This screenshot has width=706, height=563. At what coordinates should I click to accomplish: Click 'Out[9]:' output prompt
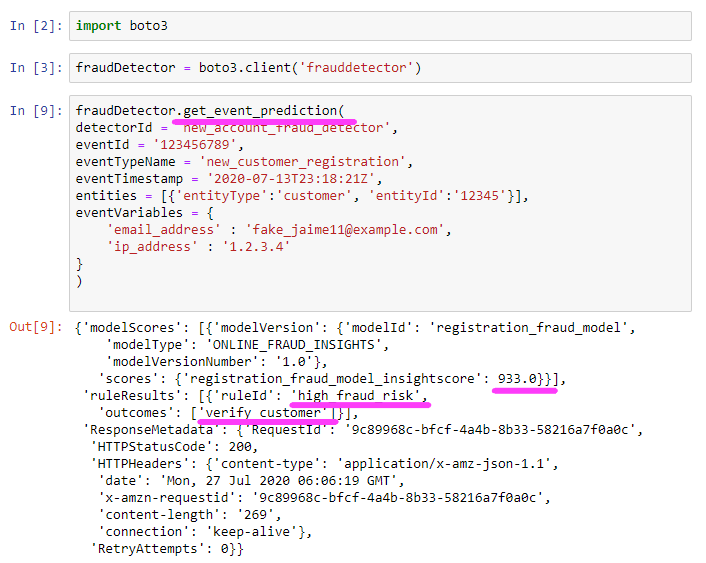pos(36,327)
